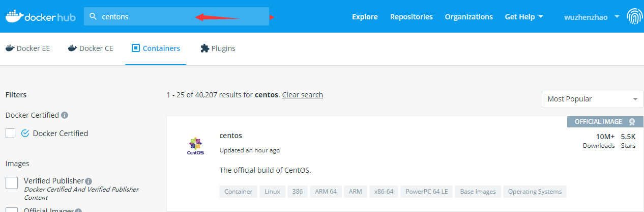Viewport: 644px width, 212px height.
Task: Focus the search field containing centons
Action: (x=177, y=16)
